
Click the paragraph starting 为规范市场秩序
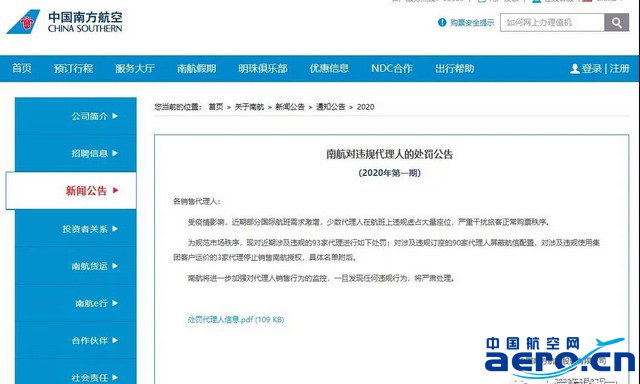[387, 250]
